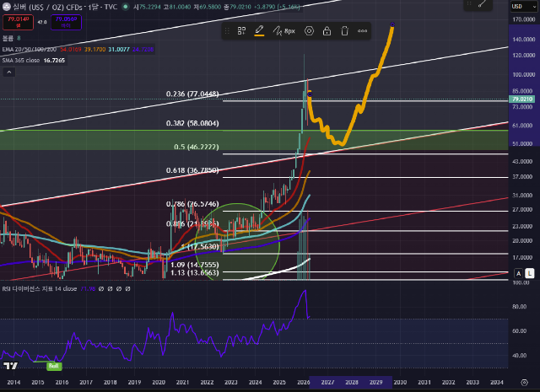Viewport: 540px width, 392px height.
Task: Click EMA teal value 31.0077 in legend
Action: (119, 49)
